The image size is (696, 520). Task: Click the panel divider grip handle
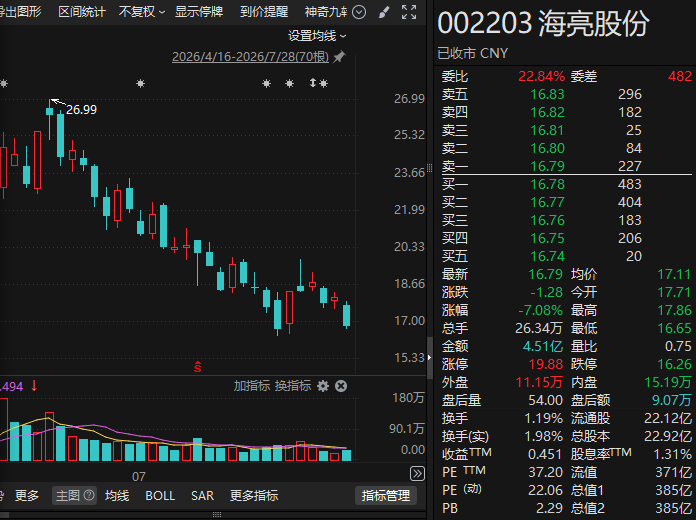tap(429, 168)
